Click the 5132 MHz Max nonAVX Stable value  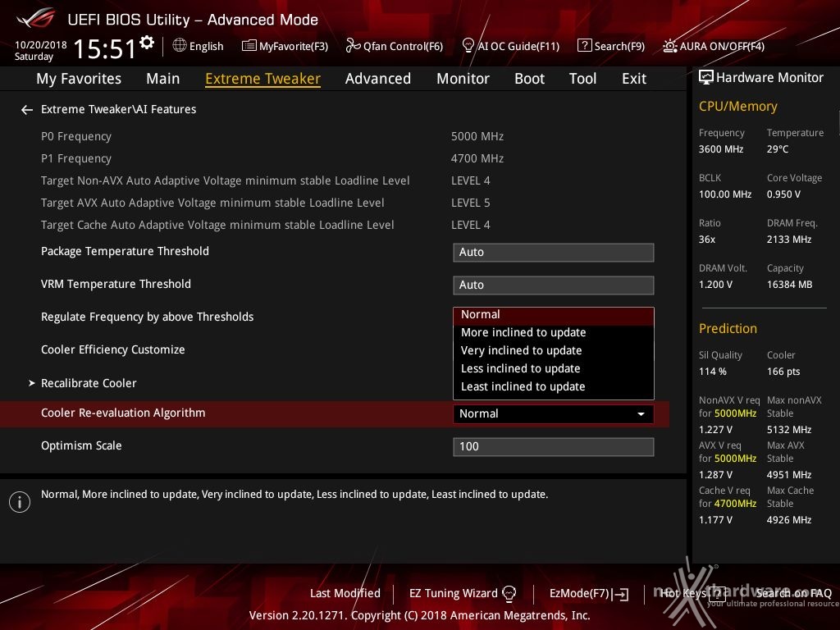click(x=789, y=430)
